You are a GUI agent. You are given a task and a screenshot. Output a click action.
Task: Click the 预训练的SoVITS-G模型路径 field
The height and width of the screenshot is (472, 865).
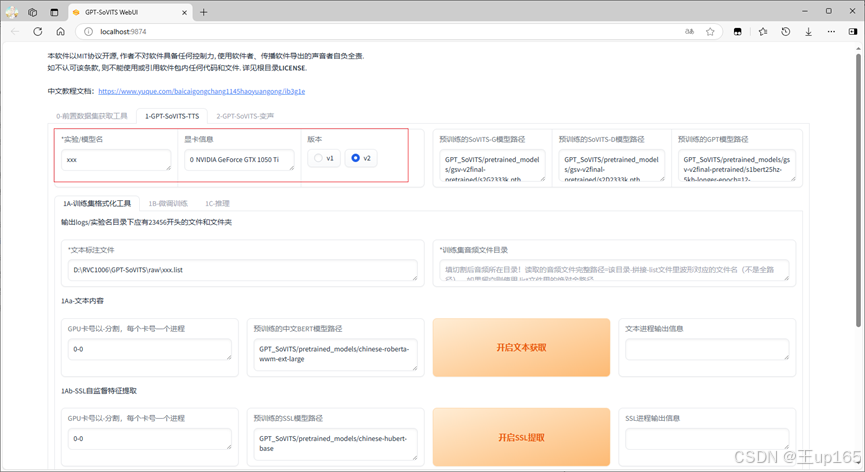492,165
